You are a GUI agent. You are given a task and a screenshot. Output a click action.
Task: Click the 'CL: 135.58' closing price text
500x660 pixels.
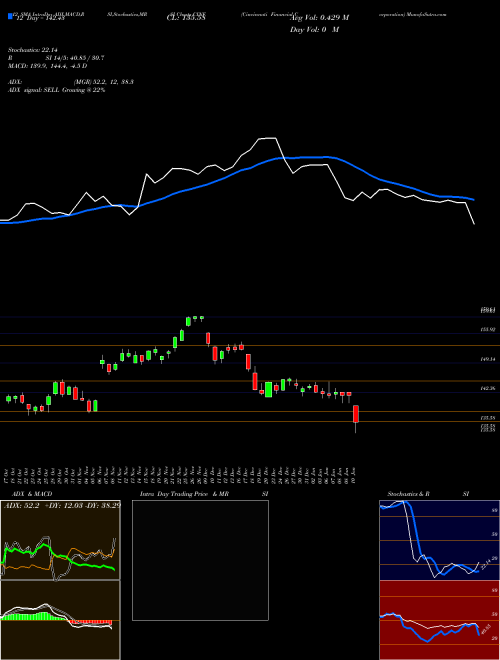[x=186, y=18]
